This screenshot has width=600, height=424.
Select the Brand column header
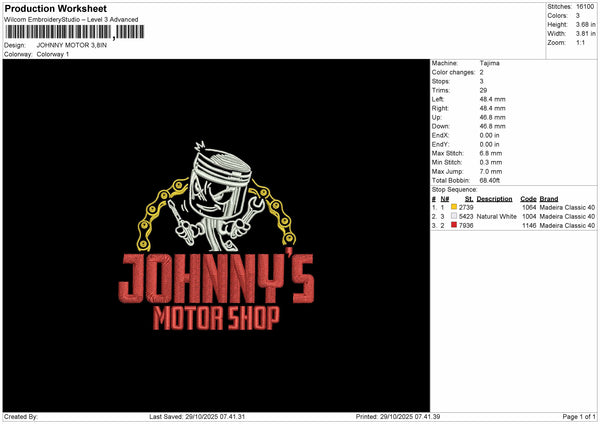(548, 198)
